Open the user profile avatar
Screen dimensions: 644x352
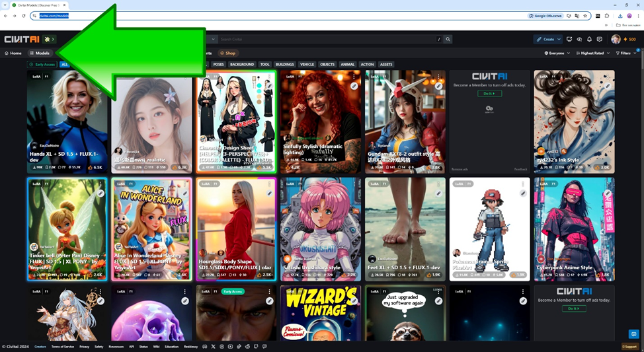pyautogui.click(x=616, y=40)
